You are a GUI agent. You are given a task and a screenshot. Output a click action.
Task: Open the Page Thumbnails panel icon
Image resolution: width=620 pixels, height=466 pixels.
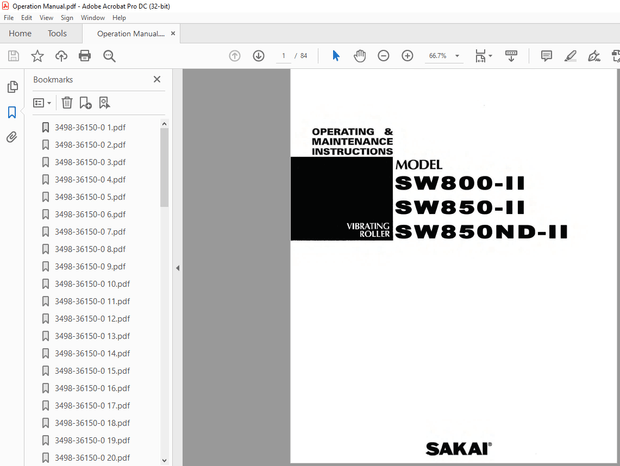pos(12,87)
